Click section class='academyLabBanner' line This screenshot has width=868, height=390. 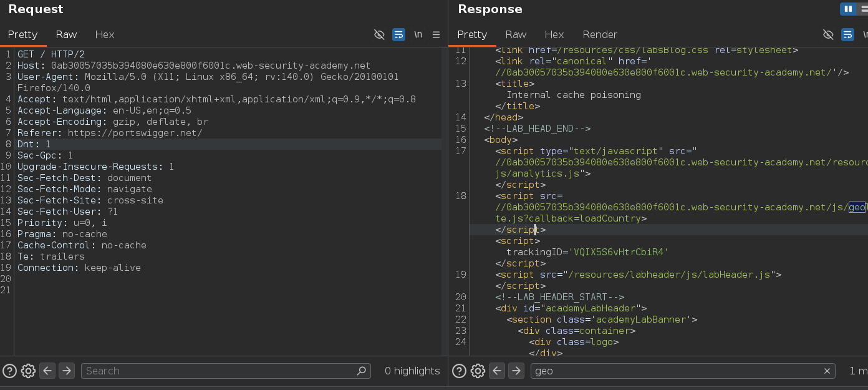click(x=601, y=319)
